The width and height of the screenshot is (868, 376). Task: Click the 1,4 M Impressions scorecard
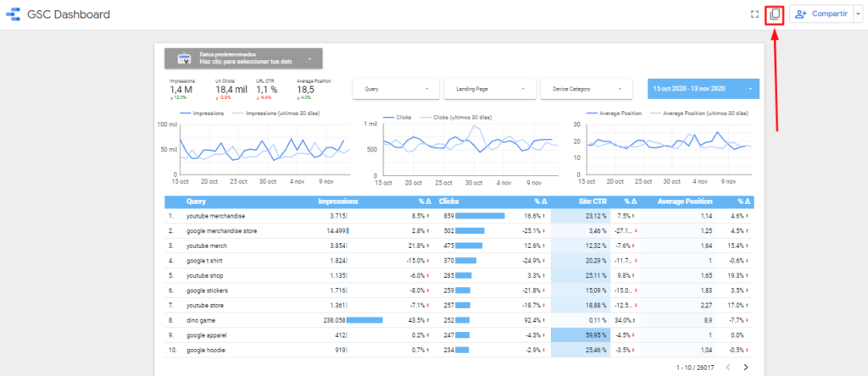pyautogui.click(x=183, y=88)
